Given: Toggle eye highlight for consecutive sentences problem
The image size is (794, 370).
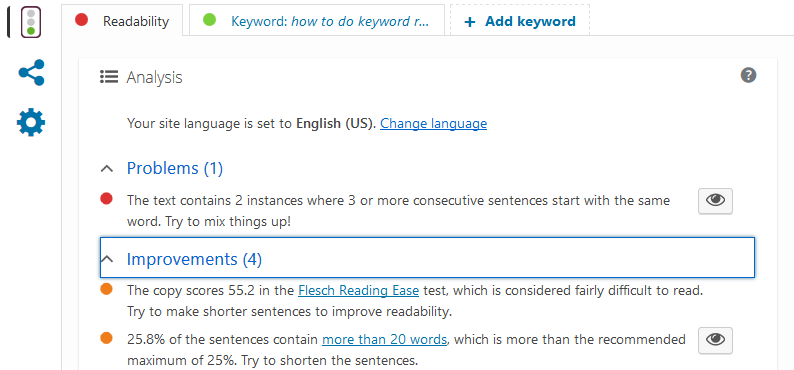Looking at the screenshot, I should [716, 201].
